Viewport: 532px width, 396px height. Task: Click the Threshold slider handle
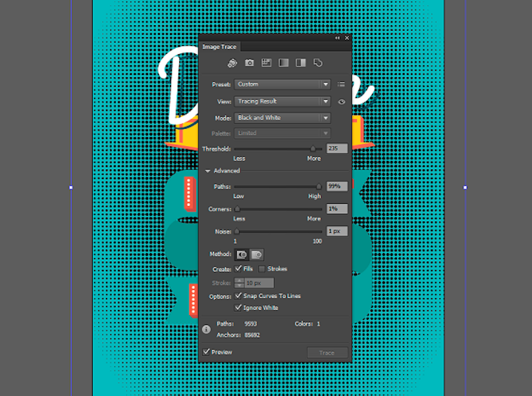pos(313,149)
